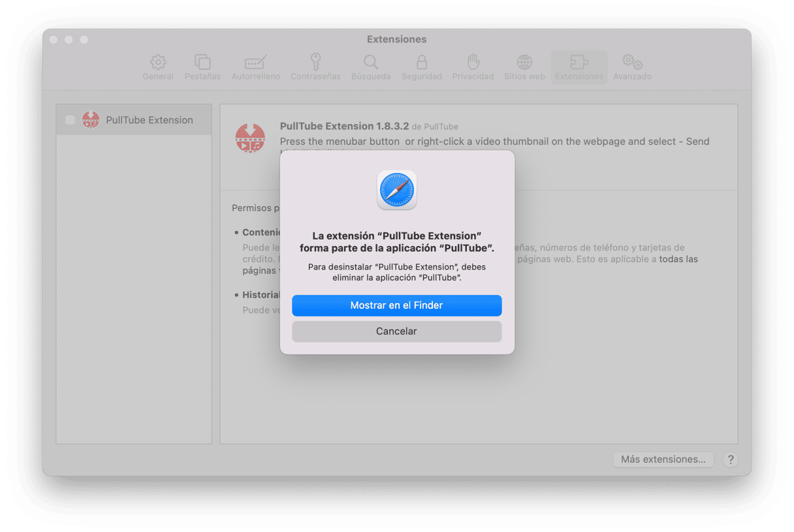Open the Seguridad preferences tab

click(422, 68)
